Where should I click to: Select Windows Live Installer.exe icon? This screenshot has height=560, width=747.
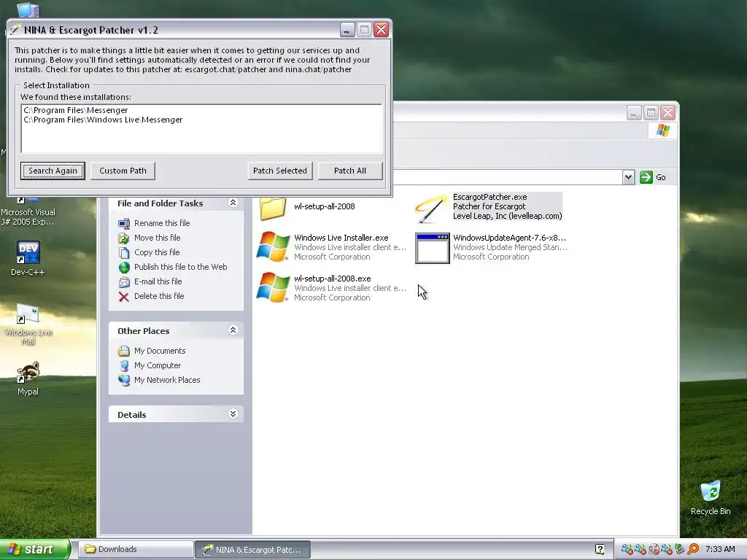[273, 246]
